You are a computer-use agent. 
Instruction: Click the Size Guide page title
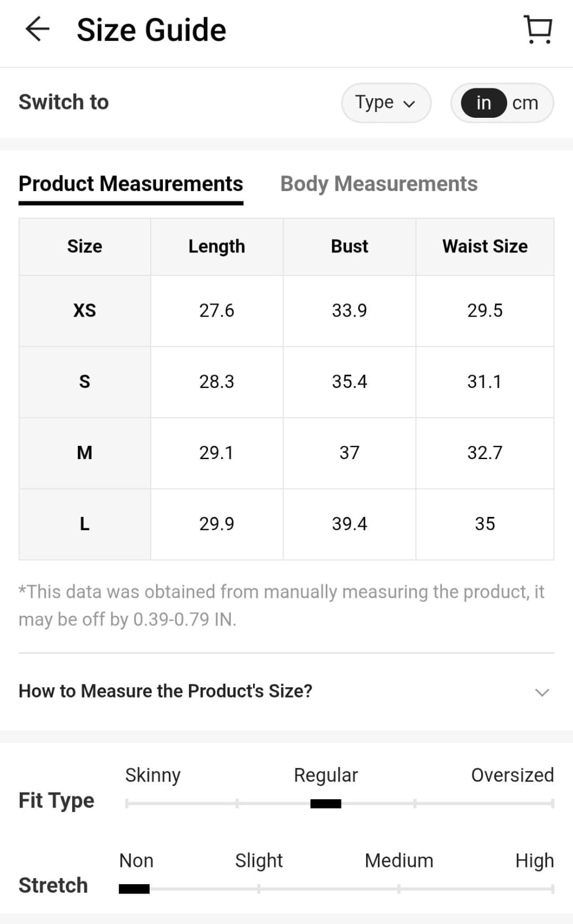(151, 30)
